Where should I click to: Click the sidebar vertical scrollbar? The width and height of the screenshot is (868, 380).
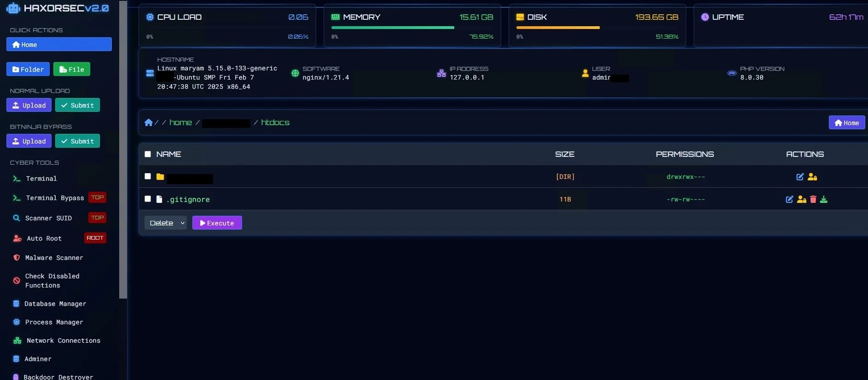(123, 150)
